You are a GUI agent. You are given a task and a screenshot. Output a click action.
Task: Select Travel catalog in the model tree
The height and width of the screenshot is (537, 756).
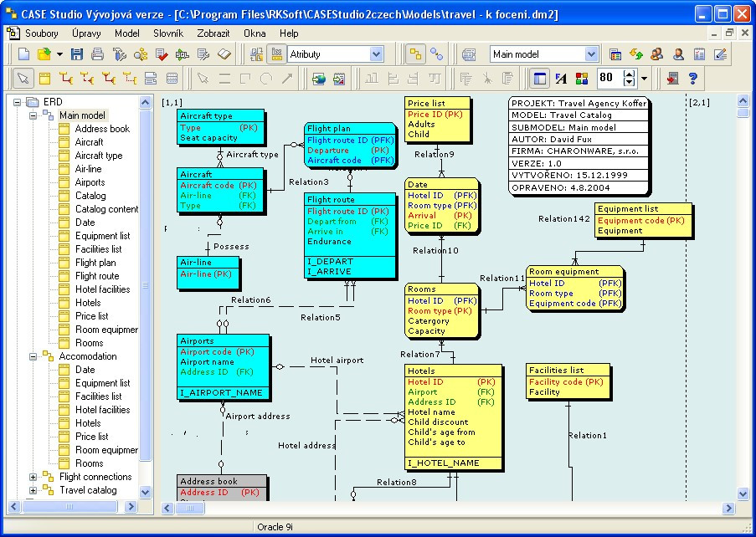pos(88,490)
